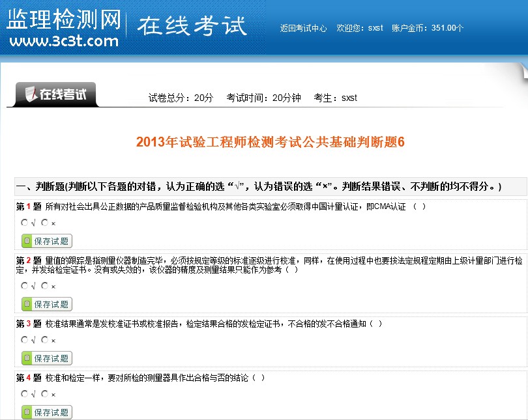528x420 pixels.
Task: Save question 4 with 保存试题
Action: 46,413
